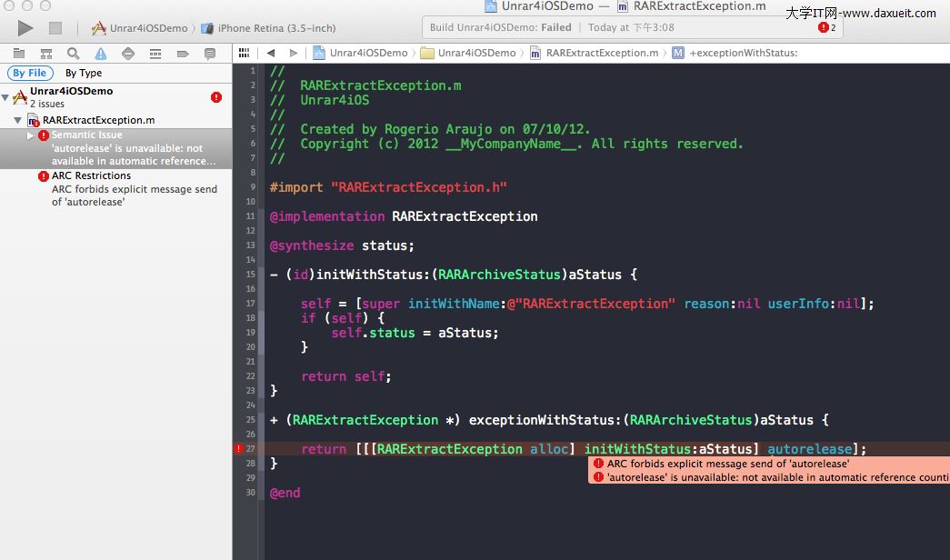Switch issue grouping to By Type
The height and width of the screenshot is (560, 950).
pos(84,73)
